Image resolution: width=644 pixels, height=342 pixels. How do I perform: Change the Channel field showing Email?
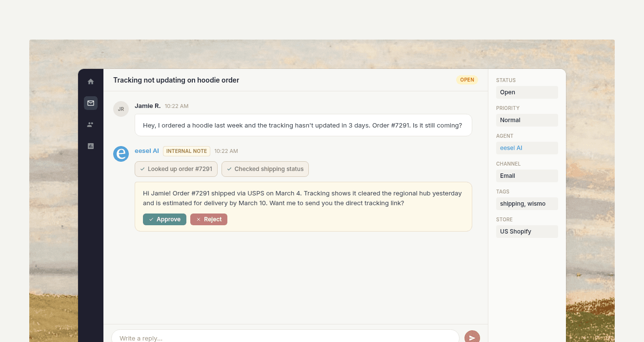527,176
